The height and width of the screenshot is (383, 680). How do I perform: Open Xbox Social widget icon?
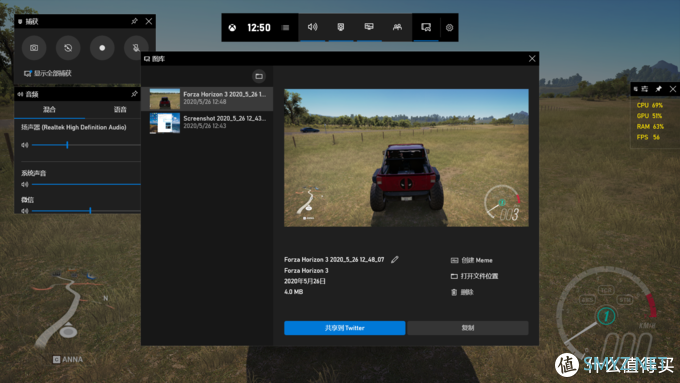coord(397,27)
